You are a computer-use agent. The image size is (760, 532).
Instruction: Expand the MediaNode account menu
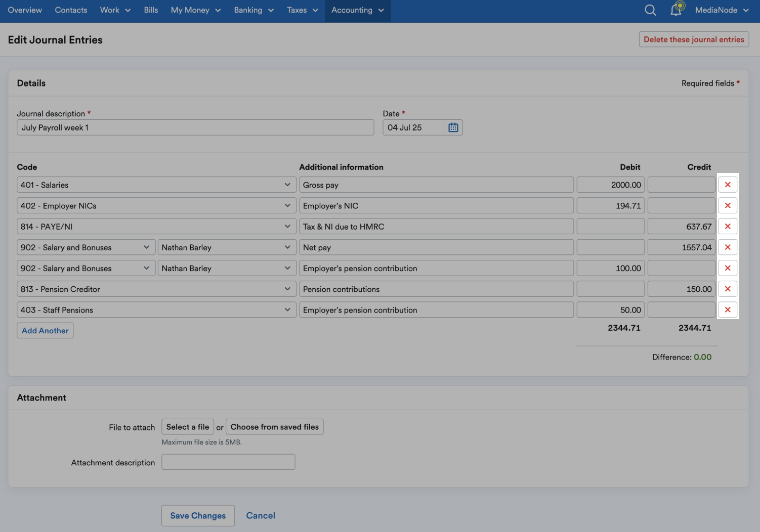[x=722, y=10]
